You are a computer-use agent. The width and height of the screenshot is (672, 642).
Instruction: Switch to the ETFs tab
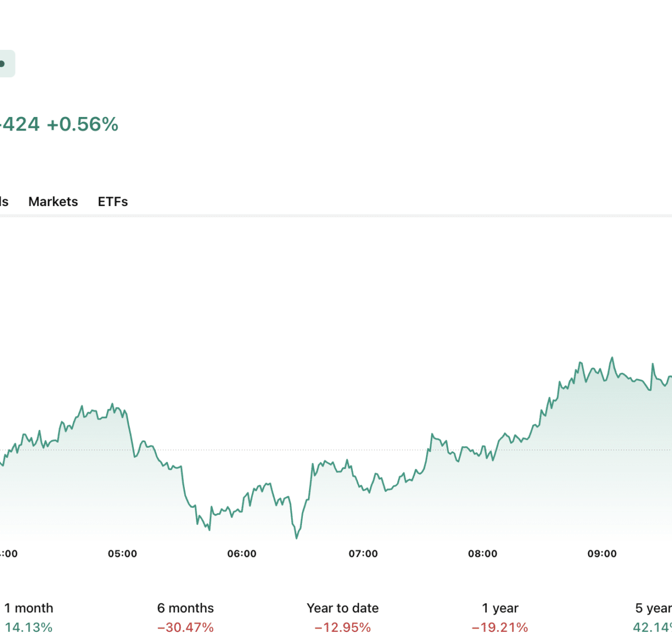(x=113, y=201)
